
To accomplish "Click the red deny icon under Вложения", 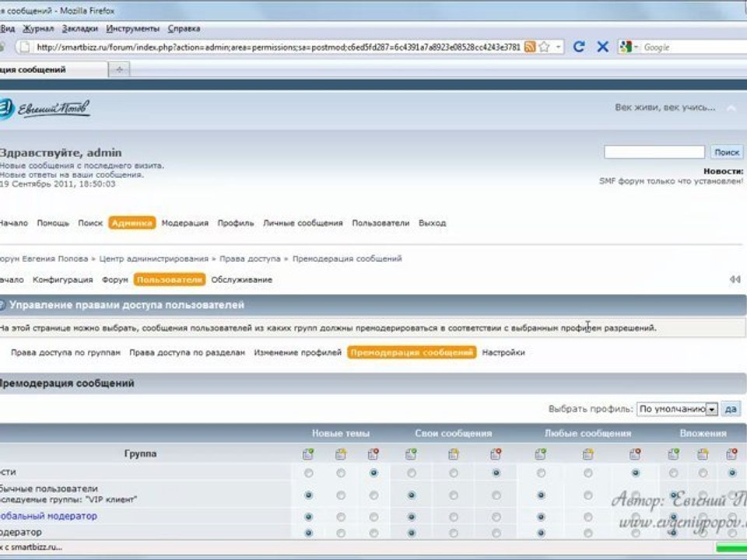I will click(731, 453).
